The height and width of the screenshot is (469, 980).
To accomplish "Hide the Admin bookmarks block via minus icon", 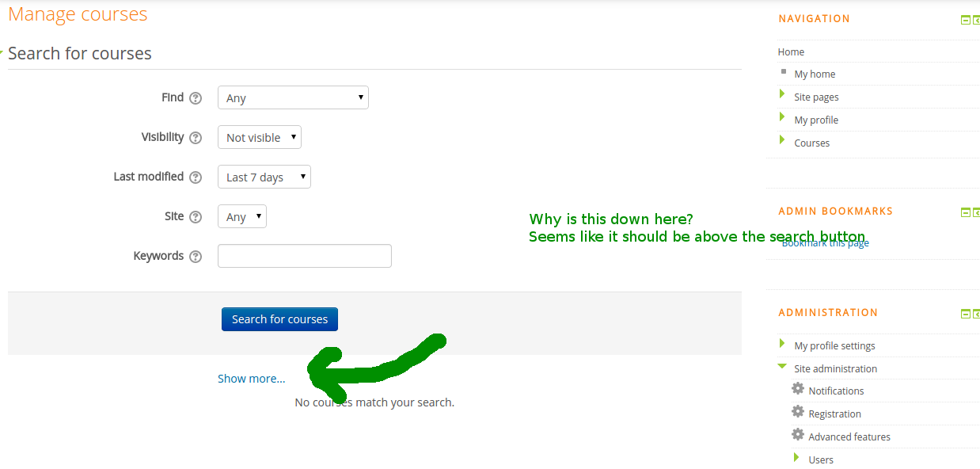I will click(965, 212).
